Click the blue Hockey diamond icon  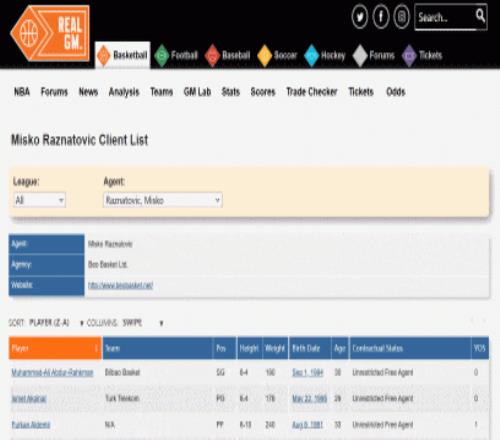312,55
